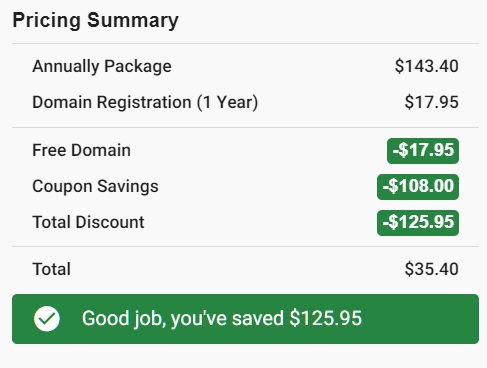487x368 pixels.
Task: Click the divider above the Total row
Action: point(245,247)
